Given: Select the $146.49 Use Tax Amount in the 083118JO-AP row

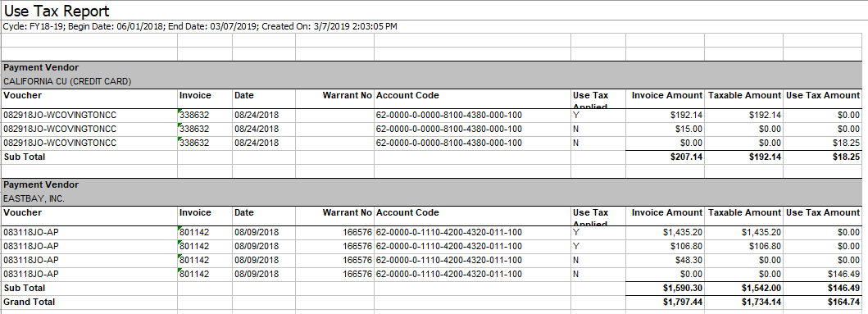Looking at the screenshot, I should pyautogui.click(x=822, y=274).
